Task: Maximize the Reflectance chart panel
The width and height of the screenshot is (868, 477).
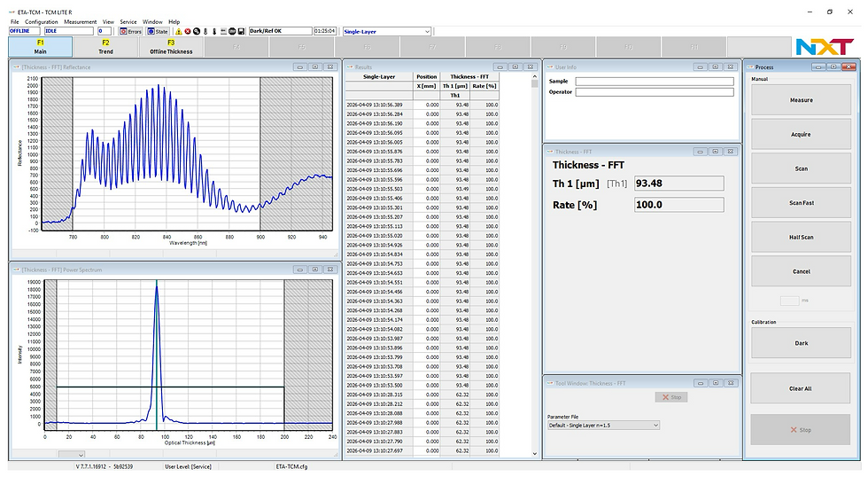Action: (315, 67)
